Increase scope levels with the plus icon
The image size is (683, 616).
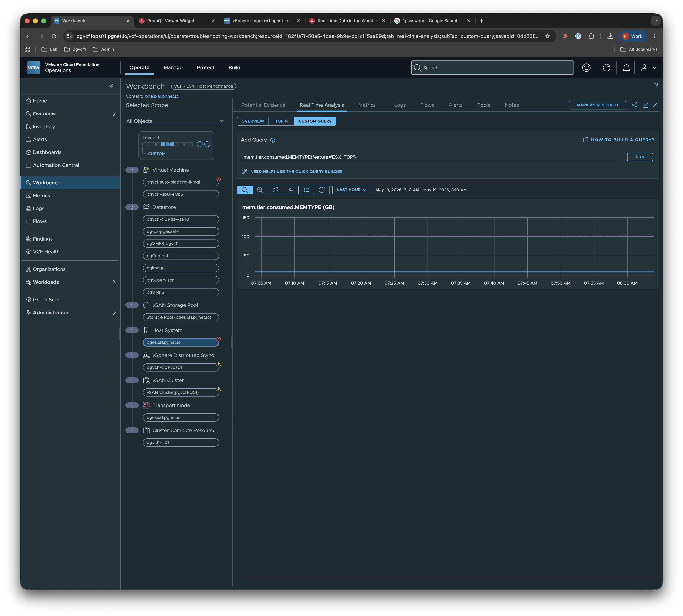[207, 144]
